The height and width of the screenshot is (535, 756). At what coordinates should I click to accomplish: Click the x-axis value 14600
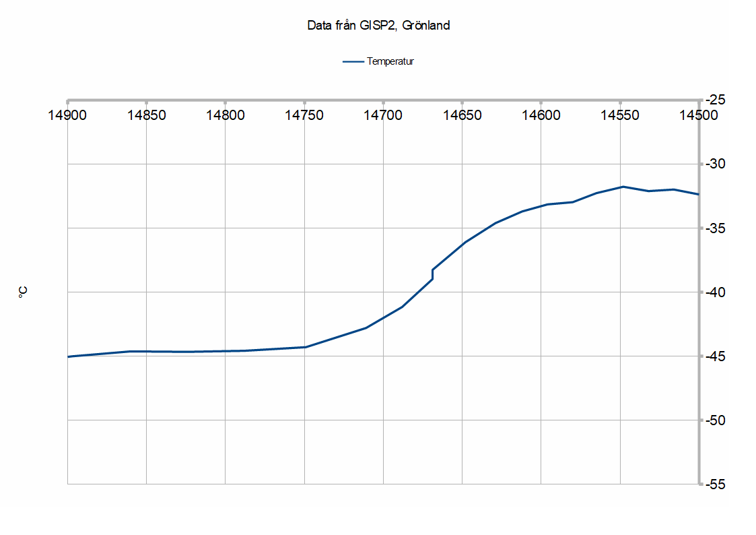541,115
